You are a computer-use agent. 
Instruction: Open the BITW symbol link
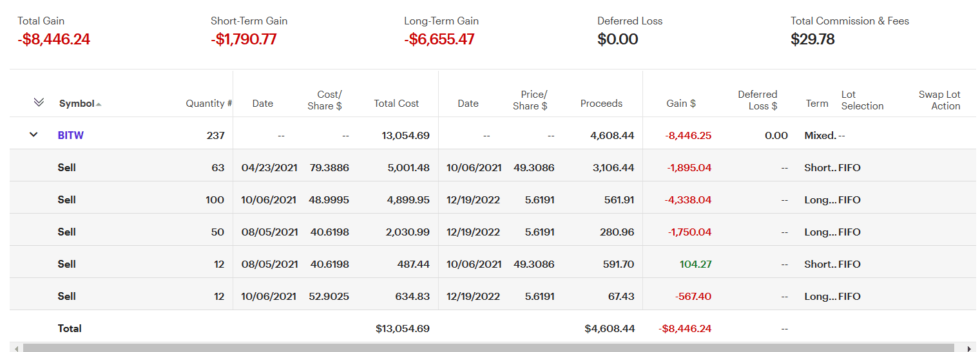[71, 135]
